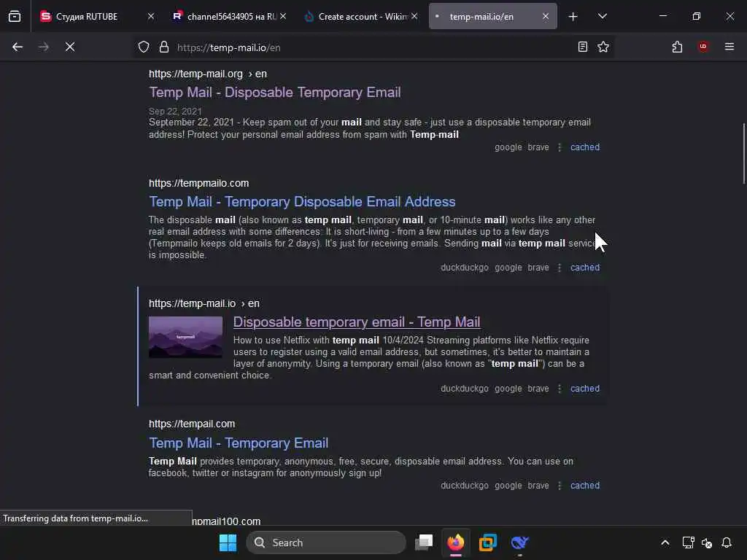Click brave engine label on tempail.com result
This screenshot has height=560, width=747.
point(538,486)
